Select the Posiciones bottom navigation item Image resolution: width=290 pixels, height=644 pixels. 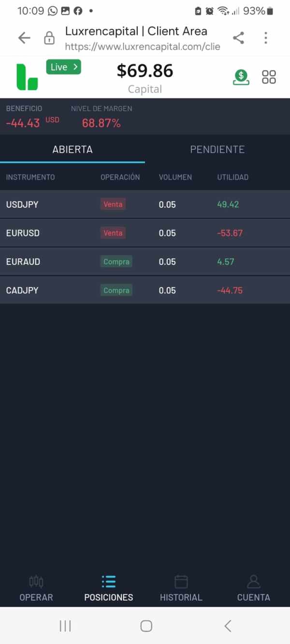(x=109, y=588)
